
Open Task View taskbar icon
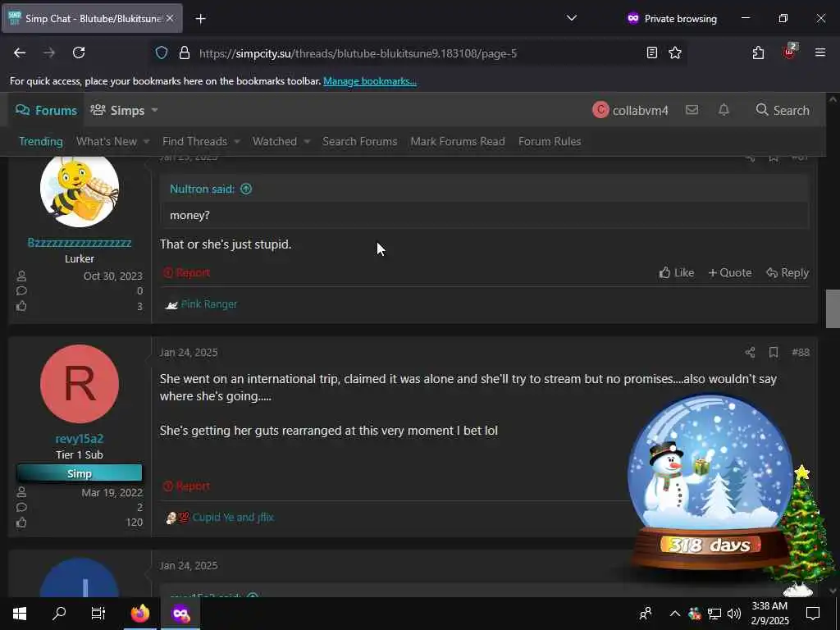pos(98,613)
